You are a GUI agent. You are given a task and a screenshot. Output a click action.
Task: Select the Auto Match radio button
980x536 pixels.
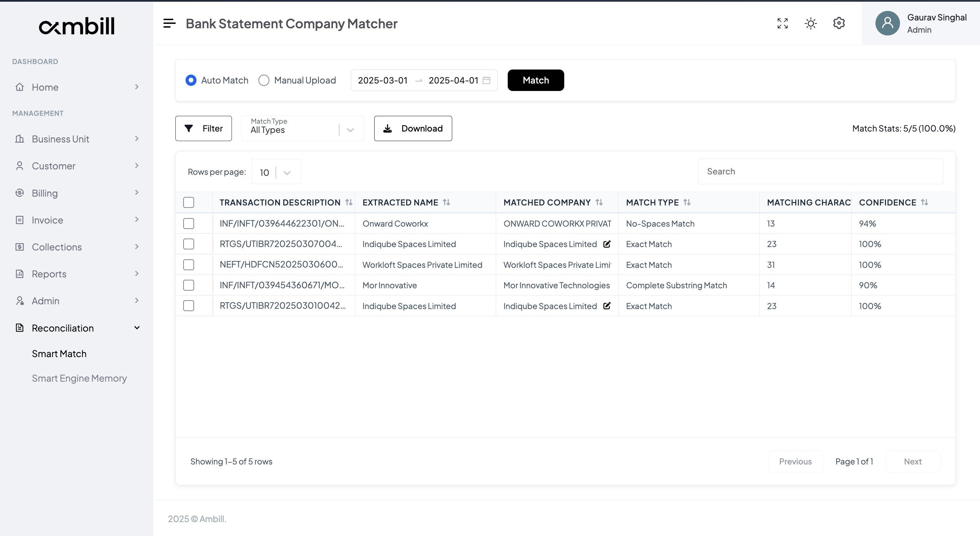(191, 80)
